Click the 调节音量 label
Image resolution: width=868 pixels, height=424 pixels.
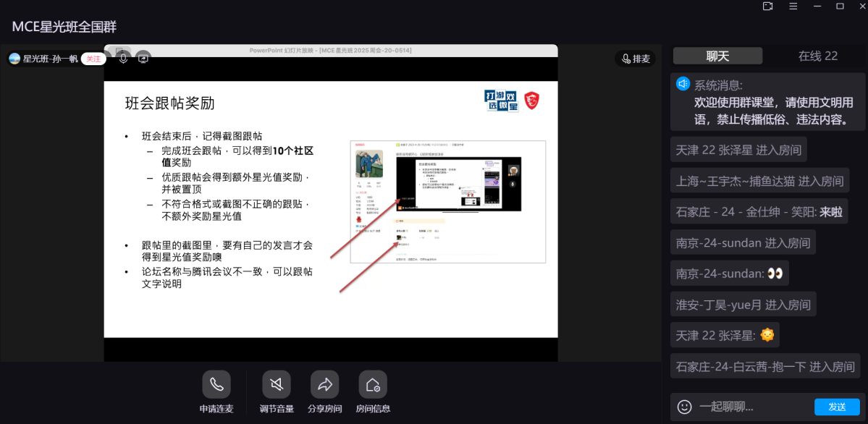[277, 409]
